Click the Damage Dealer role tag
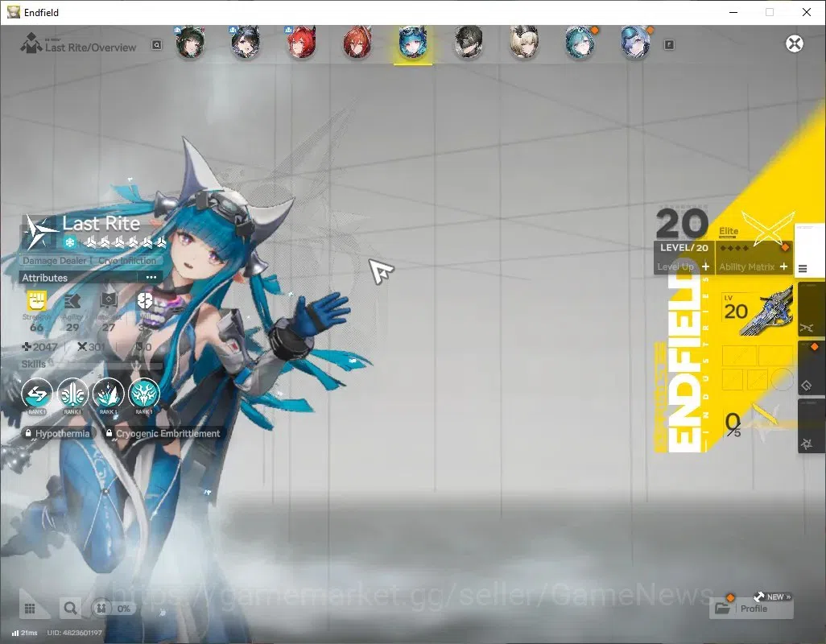Image resolution: width=826 pixels, height=644 pixels. click(x=54, y=261)
